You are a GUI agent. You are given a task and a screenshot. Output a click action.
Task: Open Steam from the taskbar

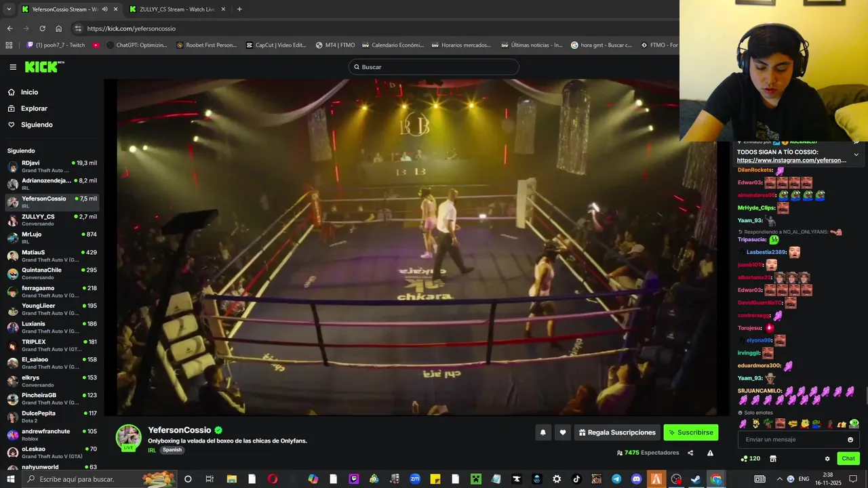tap(696, 479)
